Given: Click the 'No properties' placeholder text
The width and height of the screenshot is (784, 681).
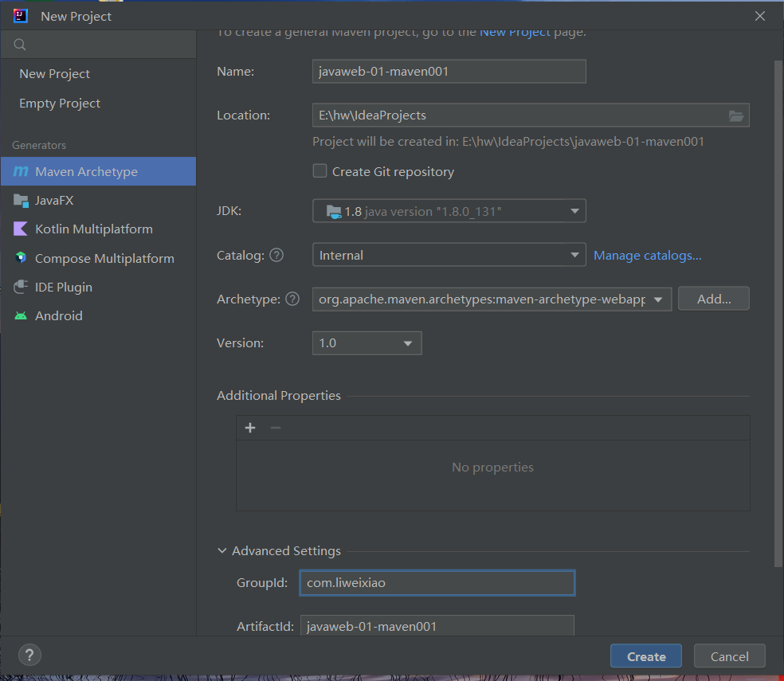Looking at the screenshot, I should tap(492, 467).
